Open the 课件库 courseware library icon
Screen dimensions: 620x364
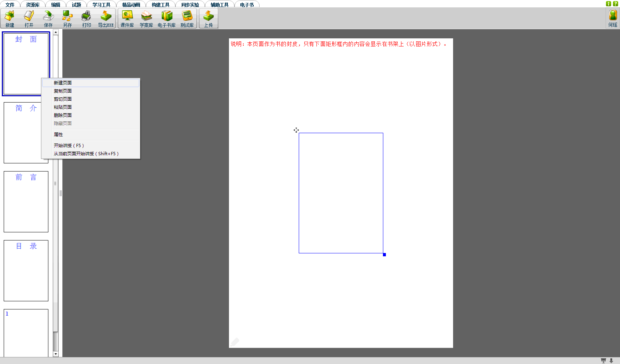point(127,18)
